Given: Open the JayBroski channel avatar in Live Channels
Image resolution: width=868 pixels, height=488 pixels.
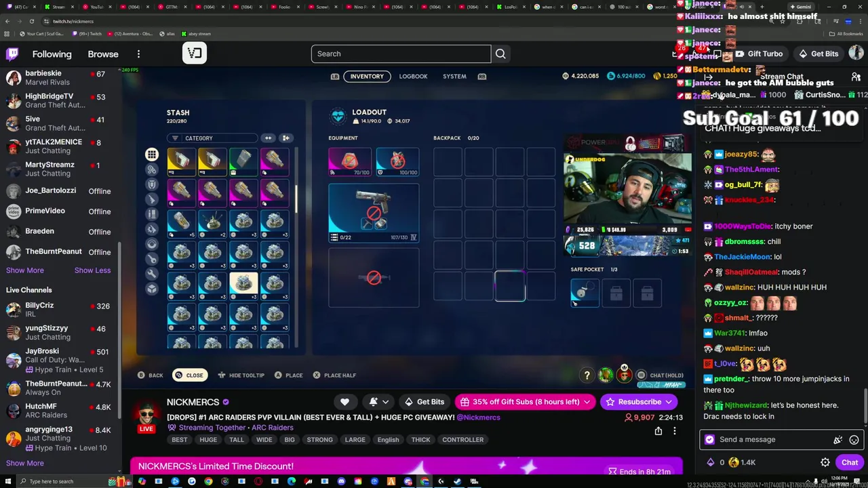Looking at the screenshot, I should (14, 360).
